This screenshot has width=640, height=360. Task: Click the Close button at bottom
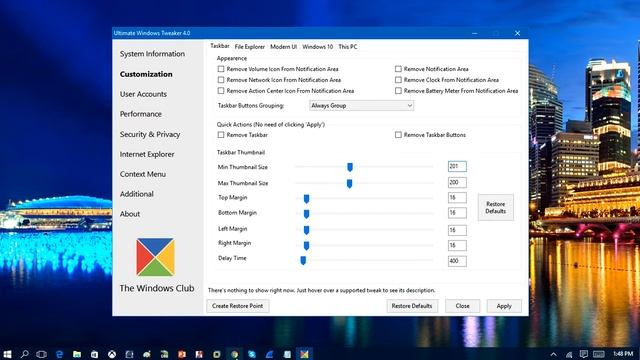pos(462,306)
